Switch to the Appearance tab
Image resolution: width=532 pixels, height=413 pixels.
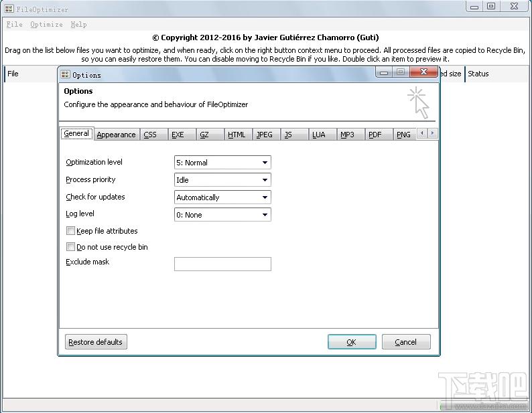point(117,135)
